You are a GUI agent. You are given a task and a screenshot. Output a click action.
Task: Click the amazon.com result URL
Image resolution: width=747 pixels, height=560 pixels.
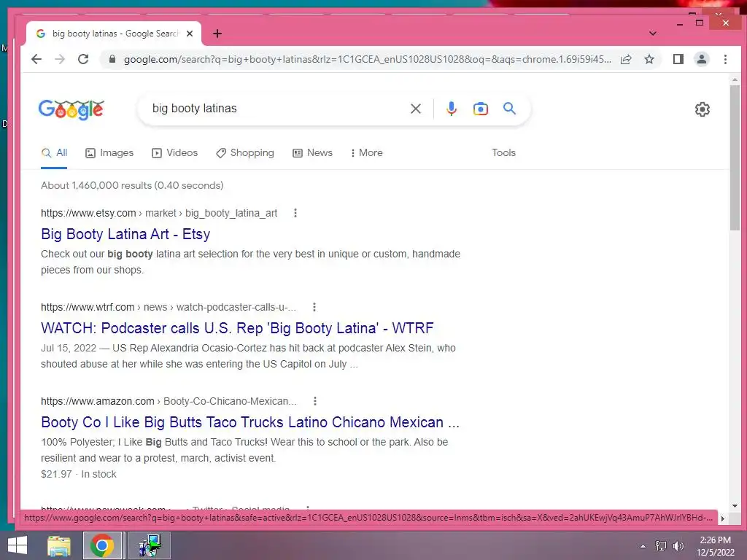(169, 401)
